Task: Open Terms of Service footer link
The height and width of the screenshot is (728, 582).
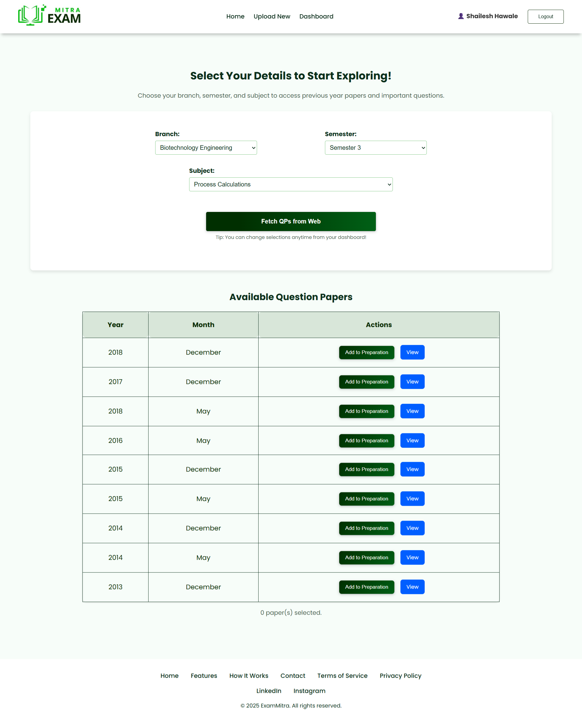Action: (x=342, y=676)
